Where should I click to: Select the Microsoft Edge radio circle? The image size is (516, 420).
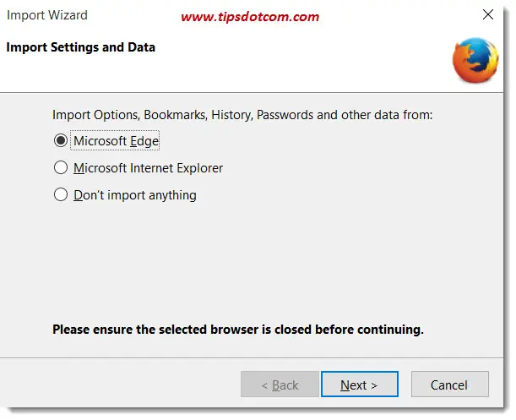61,140
